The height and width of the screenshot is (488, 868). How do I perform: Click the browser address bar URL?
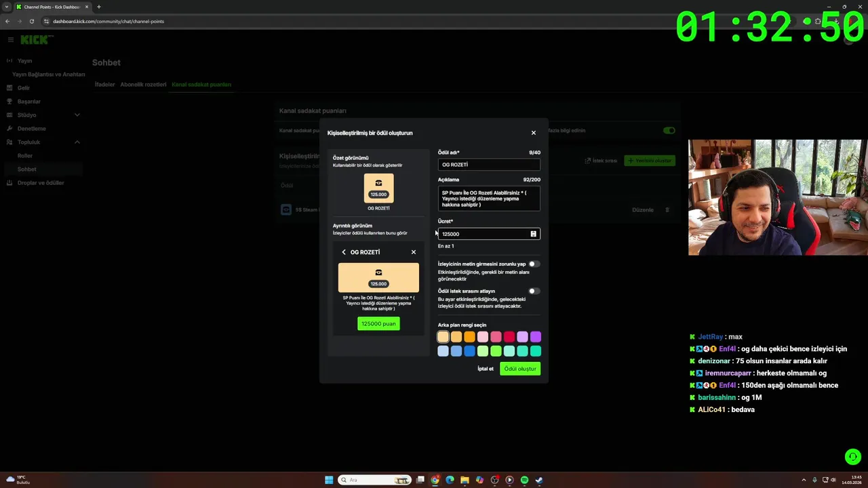[108, 21]
